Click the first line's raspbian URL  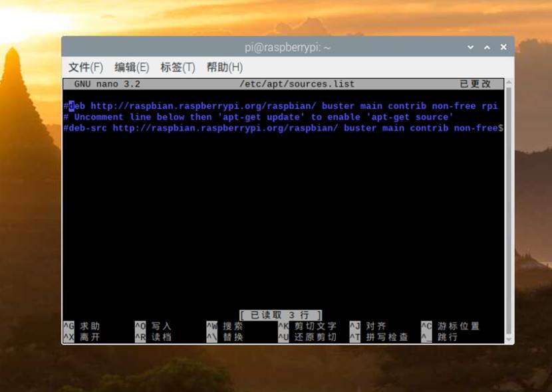pyautogui.click(x=204, y=106)
